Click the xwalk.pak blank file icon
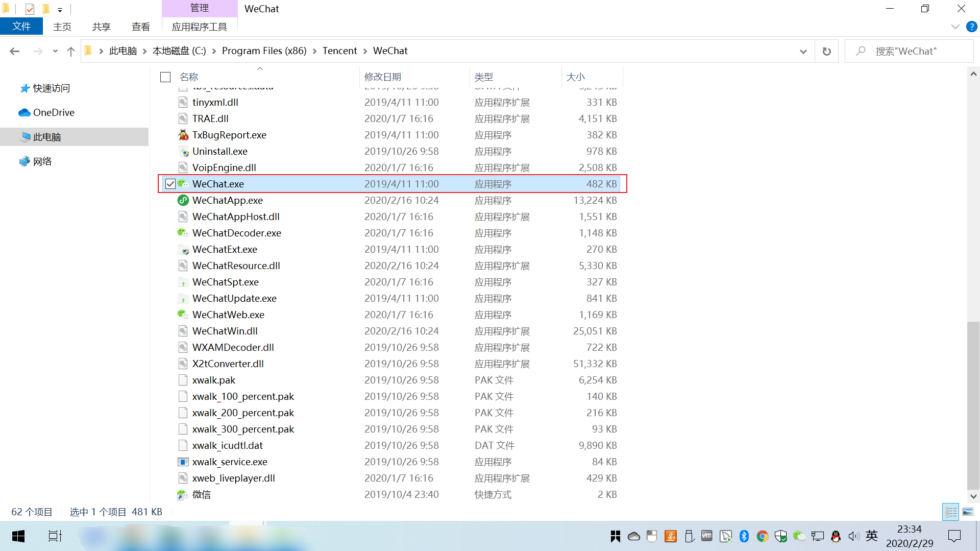Image resolution: width=980 pixels, height=551 pixels. pos(183,380)
